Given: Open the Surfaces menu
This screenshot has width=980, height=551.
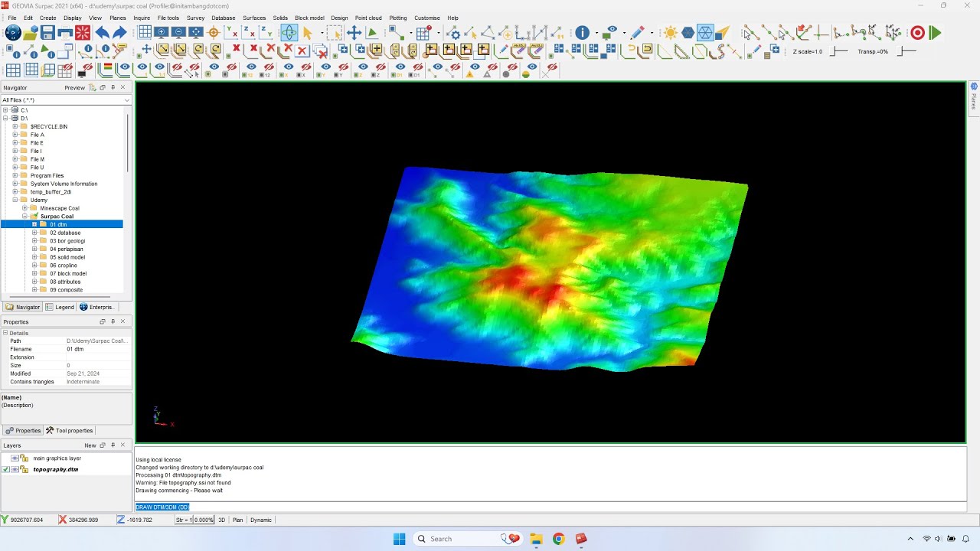Looking at the screenshot, I should (x=254, y=18).
